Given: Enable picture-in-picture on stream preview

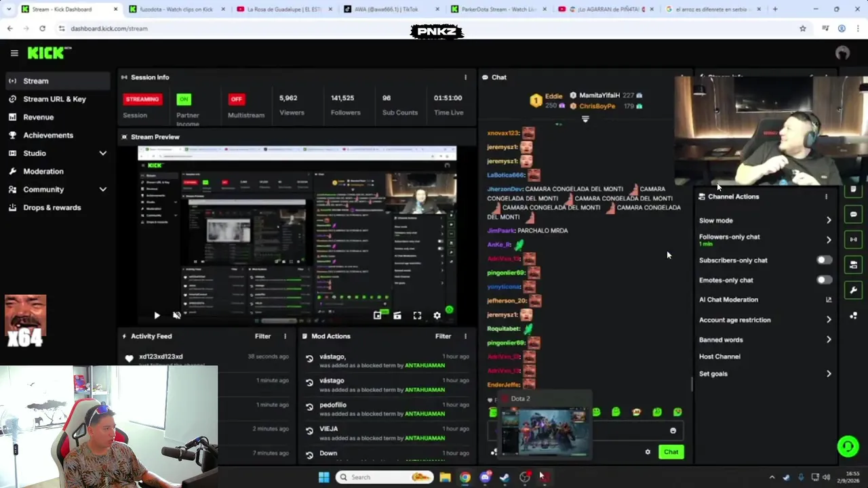Looking at the screenshot, I should [378, 315].
